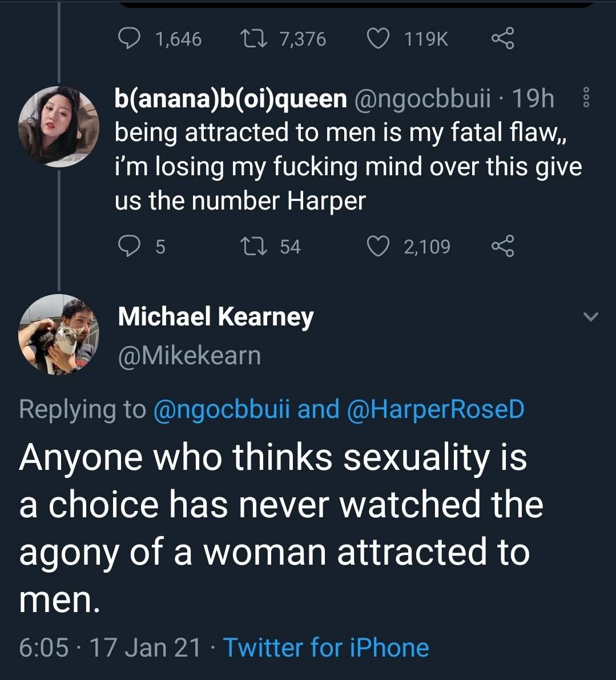Share the top tweet via share icon

502,38
